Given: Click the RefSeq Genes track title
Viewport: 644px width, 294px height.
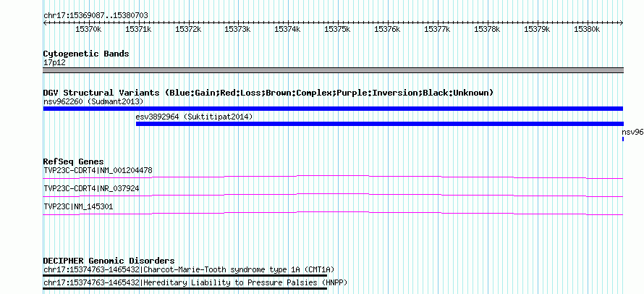Looking at the screenshot, I should [73, 161].
